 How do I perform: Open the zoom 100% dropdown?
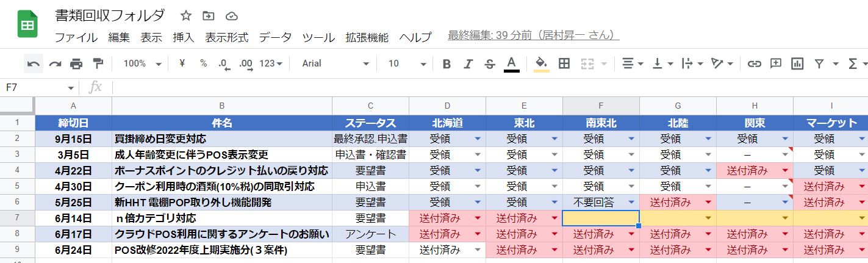pyautogui.click(x=142, y=63)
